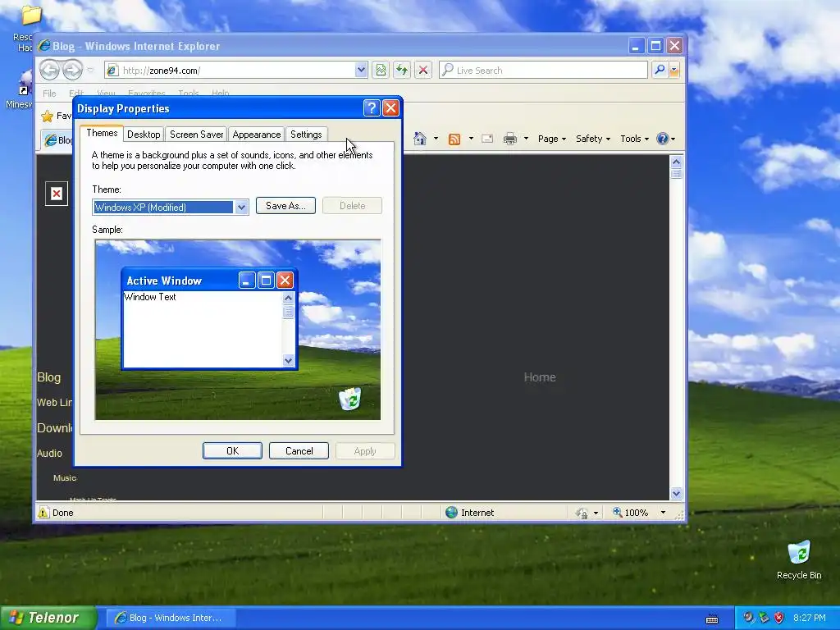Click the page scrollbar down arrow
Screen dimensions: 840x630
click(676, 493)
